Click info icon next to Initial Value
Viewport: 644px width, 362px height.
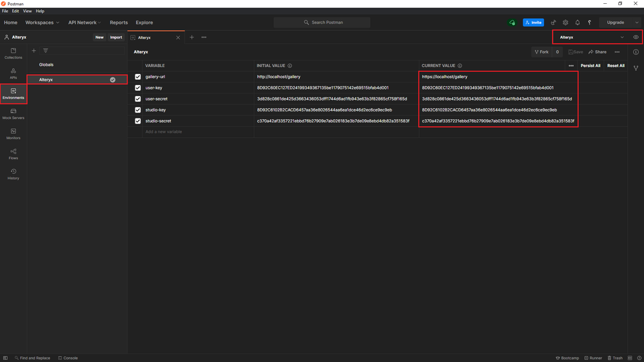[289, 66]
